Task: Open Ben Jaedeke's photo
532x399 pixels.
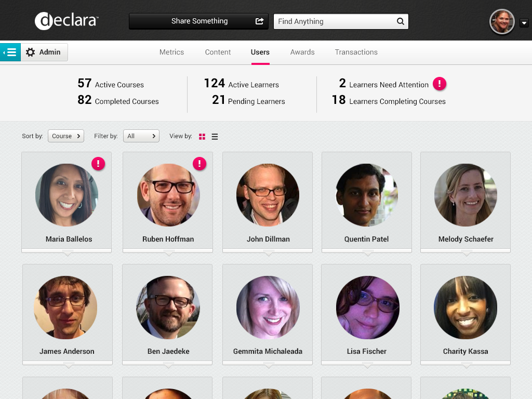Action: coord(168,308)
